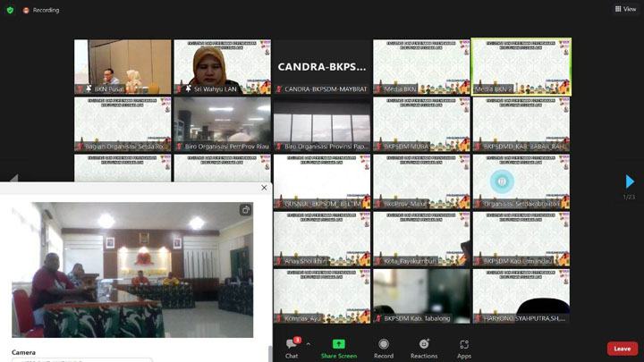Click the BKPSDM Kab. Tabalong video tile
644x362 pixels.
[x=421, y=297]
